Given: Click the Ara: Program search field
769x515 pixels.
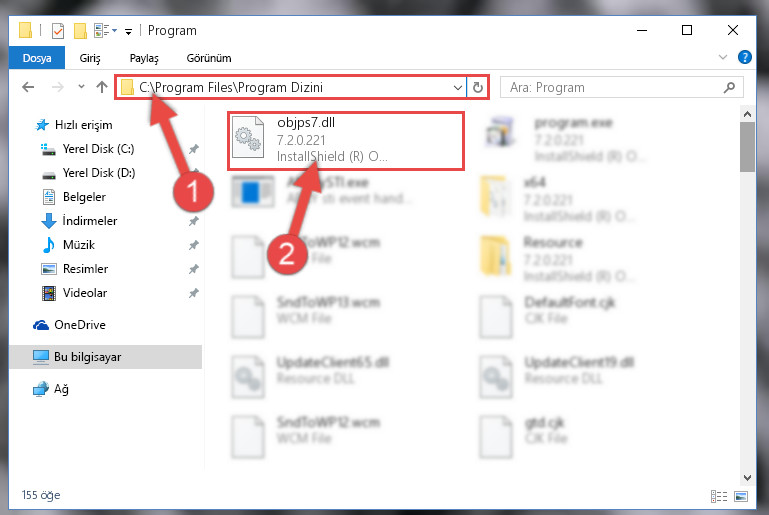Looking at the screenshot, I should pyautogui.click(x=613, y=87).
